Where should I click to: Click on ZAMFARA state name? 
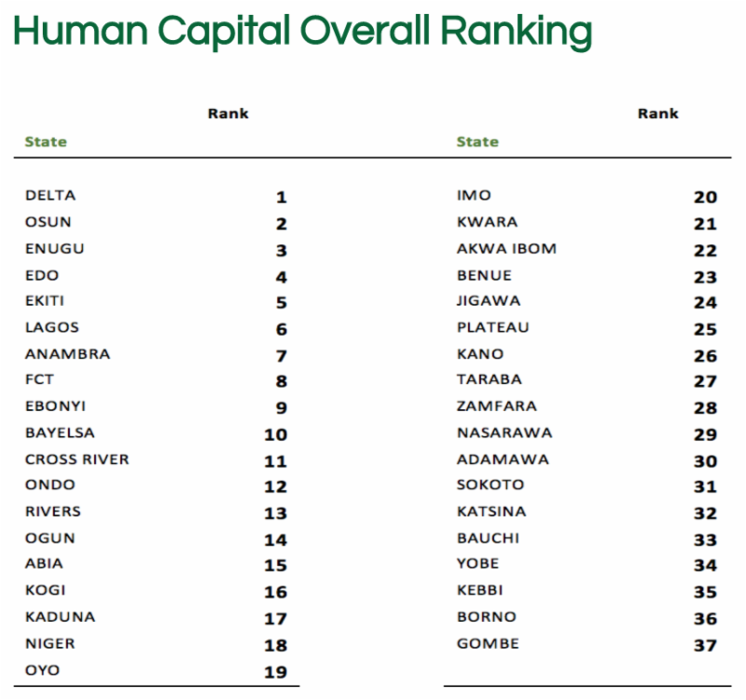tap(497, 406)
